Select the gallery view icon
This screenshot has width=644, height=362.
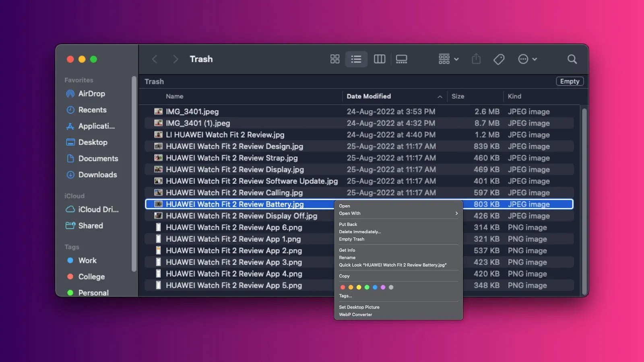pos(402,59)
